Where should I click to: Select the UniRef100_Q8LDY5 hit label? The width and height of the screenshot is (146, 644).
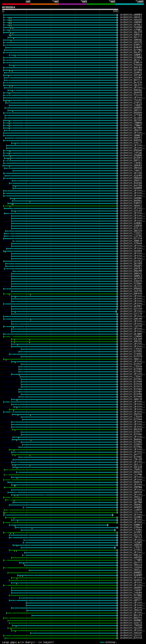[131, 32]
